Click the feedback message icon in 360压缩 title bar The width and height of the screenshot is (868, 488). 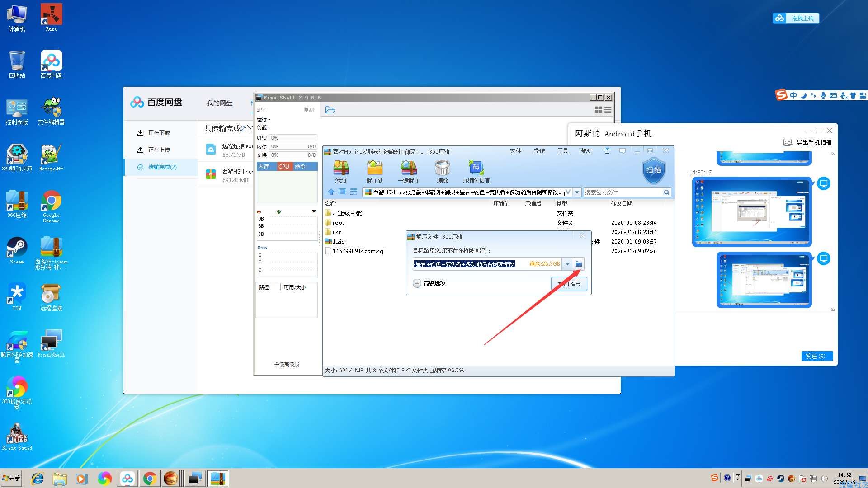click(623, 151)
